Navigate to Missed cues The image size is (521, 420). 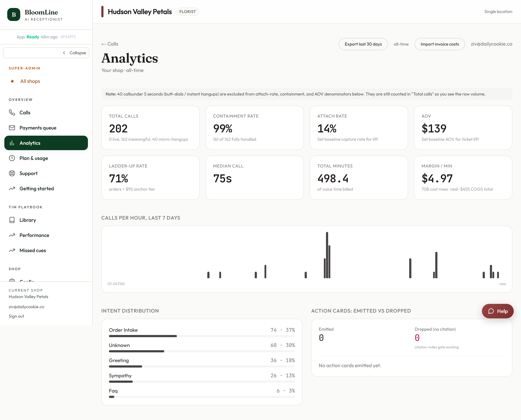coord(46,250)
